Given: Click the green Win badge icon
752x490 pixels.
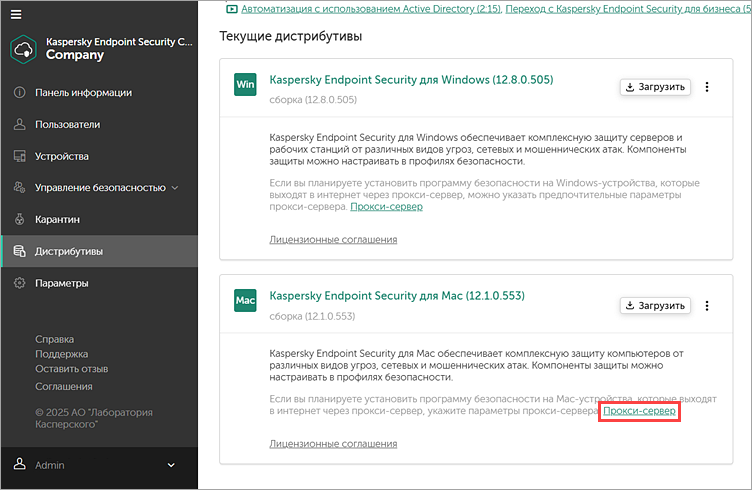Looking at the screenshot, I should (245, 84).
